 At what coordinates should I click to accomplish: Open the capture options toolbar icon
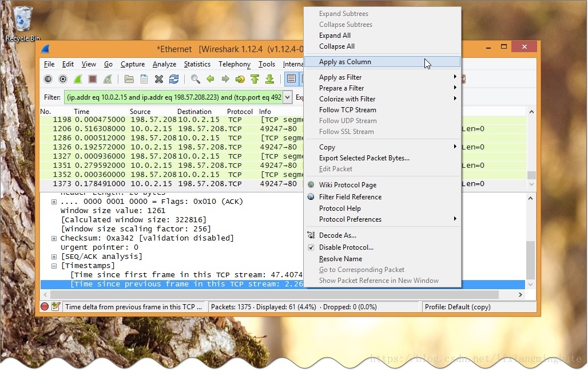pos(63,79)
